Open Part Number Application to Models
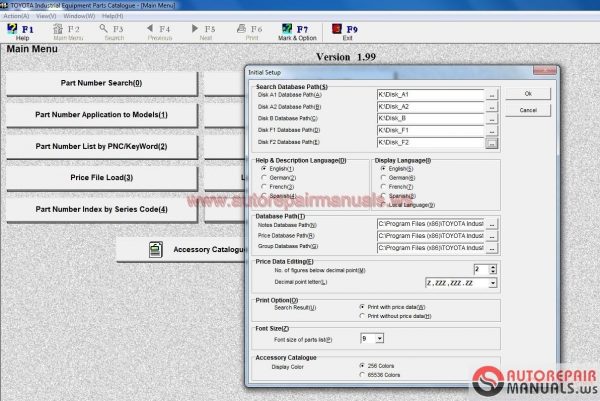This screenshot has width=600, height=401. pyautogui.click(x=101, y=115)
